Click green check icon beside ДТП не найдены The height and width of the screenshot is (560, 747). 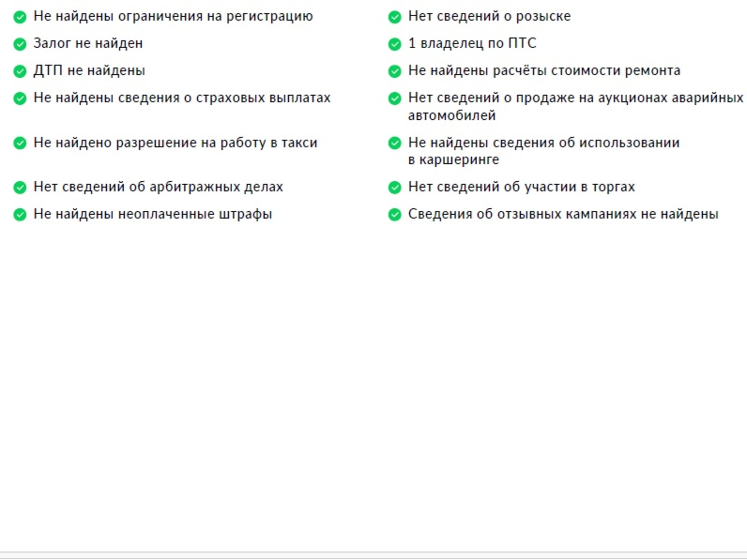click(x=20, y=72)
